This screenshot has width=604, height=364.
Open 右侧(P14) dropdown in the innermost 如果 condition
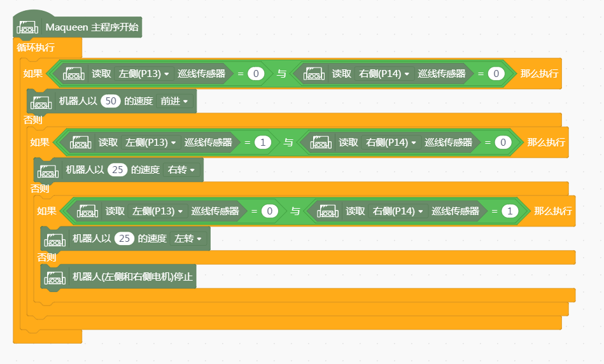(x=398, y=211)
